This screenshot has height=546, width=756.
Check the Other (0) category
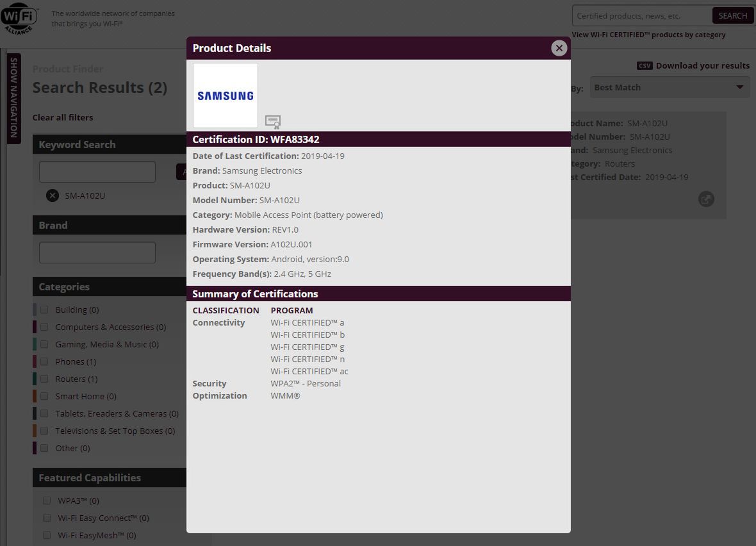click(x=44, y=448)
